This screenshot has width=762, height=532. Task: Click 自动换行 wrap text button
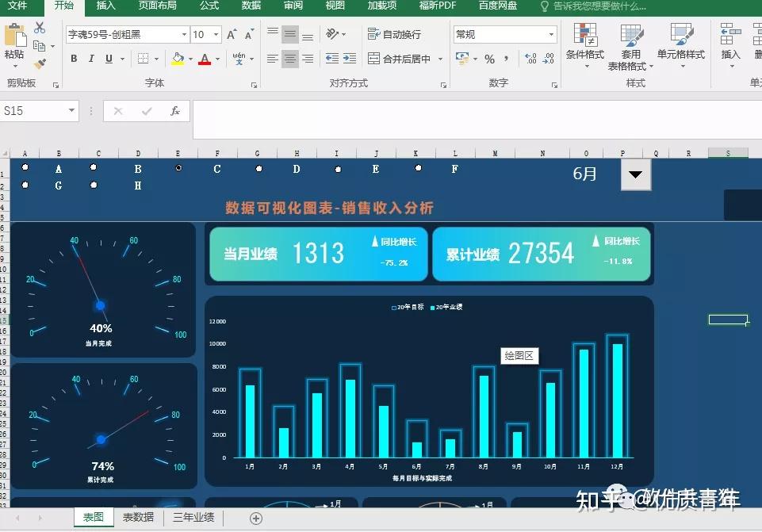coord(395,34)
